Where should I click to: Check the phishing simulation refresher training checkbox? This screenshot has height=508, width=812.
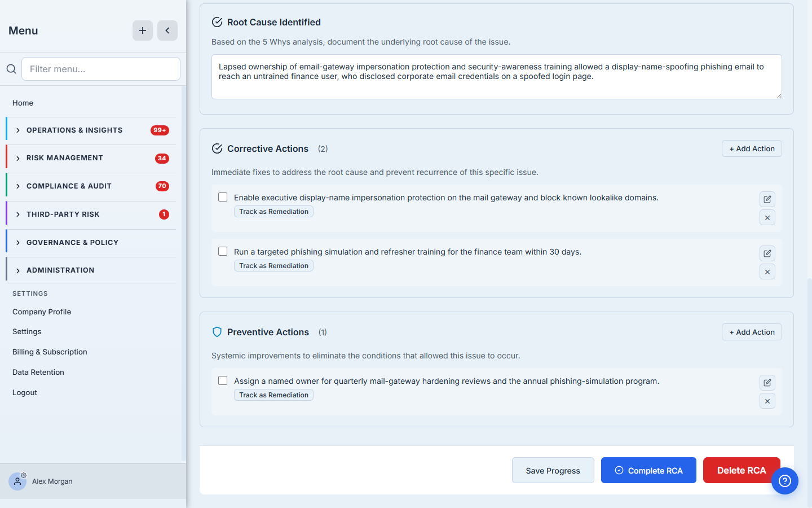coord(223,251)
